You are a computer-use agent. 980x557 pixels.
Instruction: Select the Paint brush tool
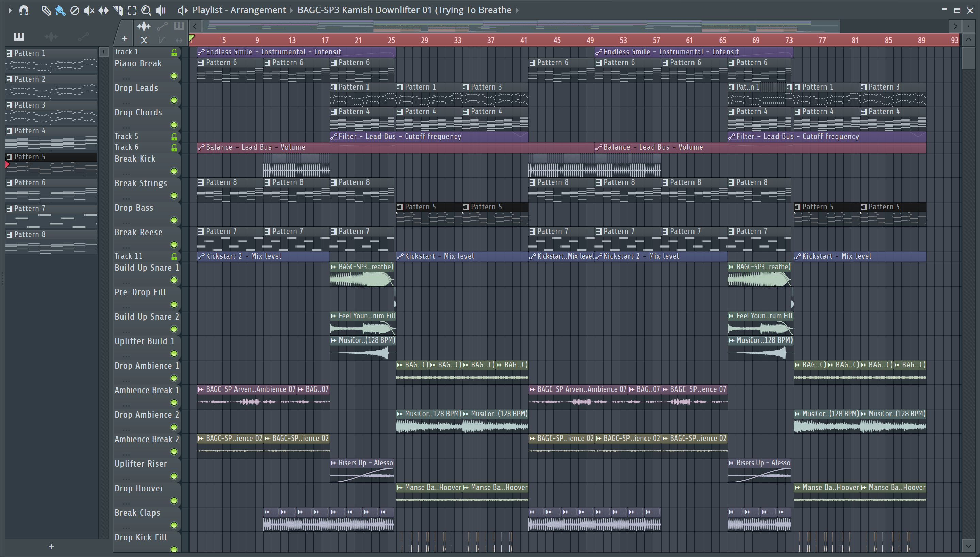coord(60,10)
